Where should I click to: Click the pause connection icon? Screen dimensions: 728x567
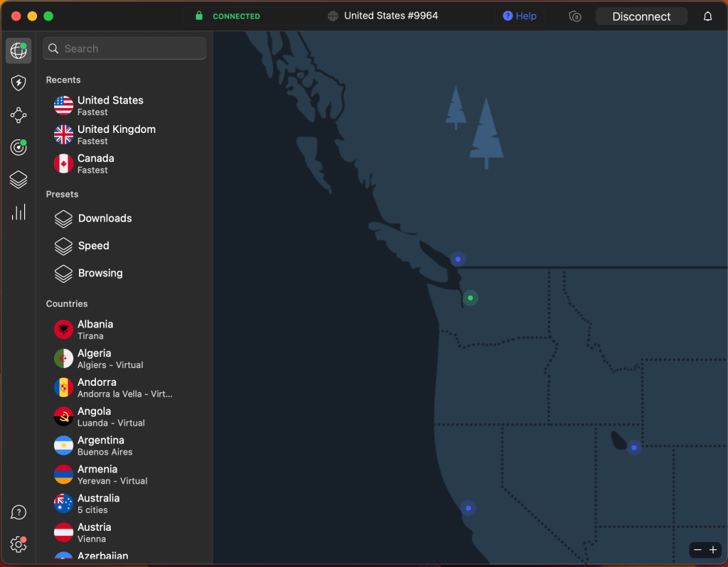(575, 16)
